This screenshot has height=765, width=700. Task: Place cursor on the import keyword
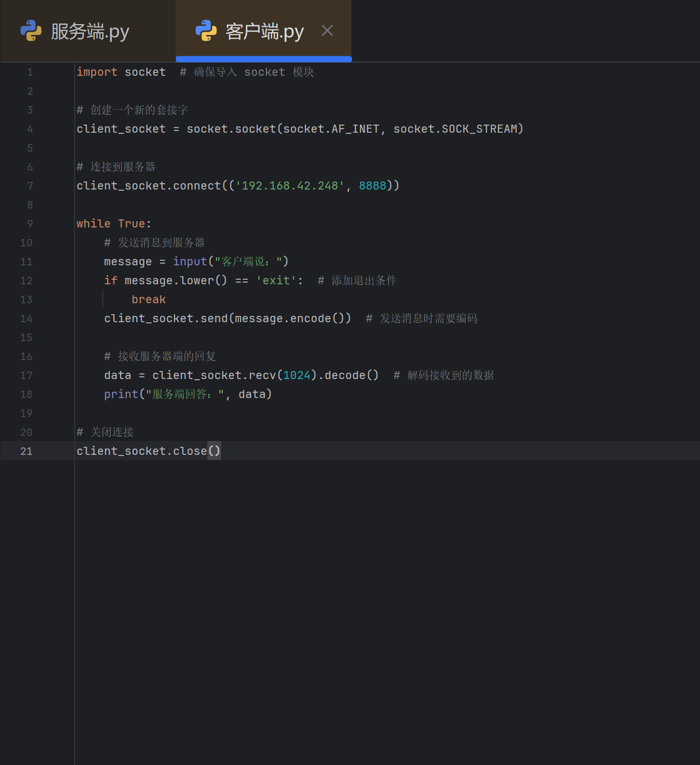pos(96,72)
